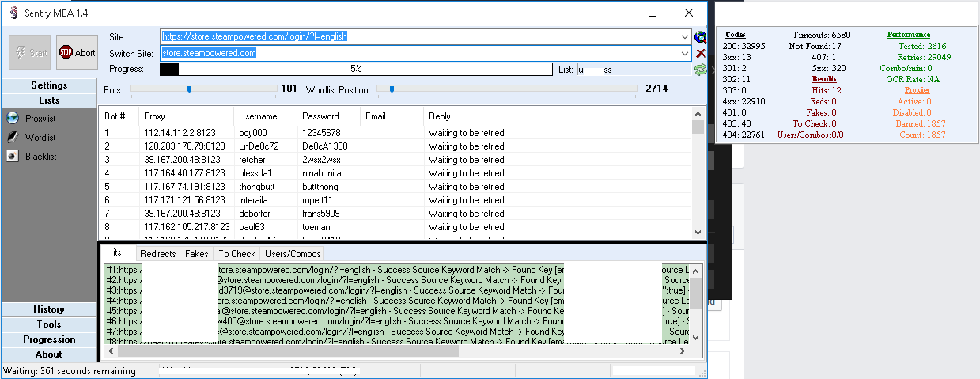The height and width of the screenshot is (379, 980).
Task: Open the History sidebar section
Action: [x=49, y=309]
